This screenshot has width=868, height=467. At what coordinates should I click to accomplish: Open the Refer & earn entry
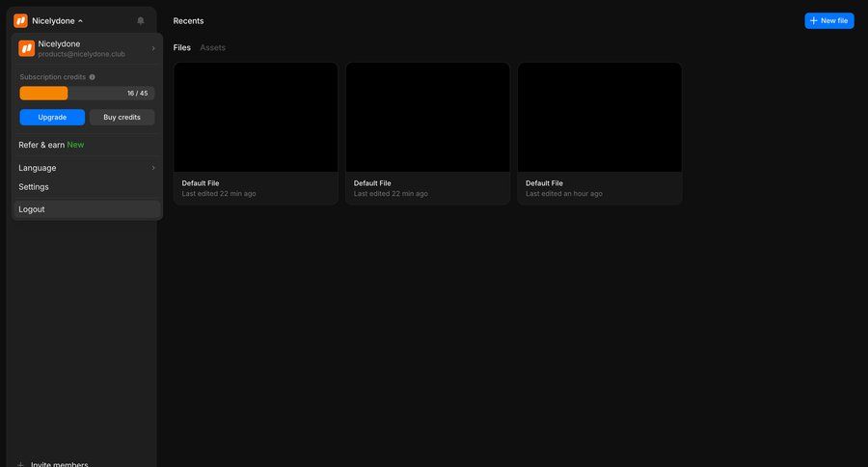pyautogui.click(x=87, y=145)
